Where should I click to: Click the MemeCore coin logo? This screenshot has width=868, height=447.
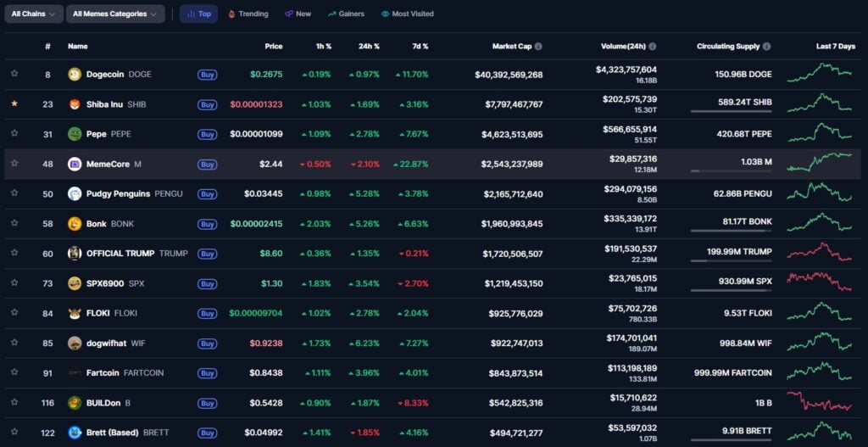75,164
